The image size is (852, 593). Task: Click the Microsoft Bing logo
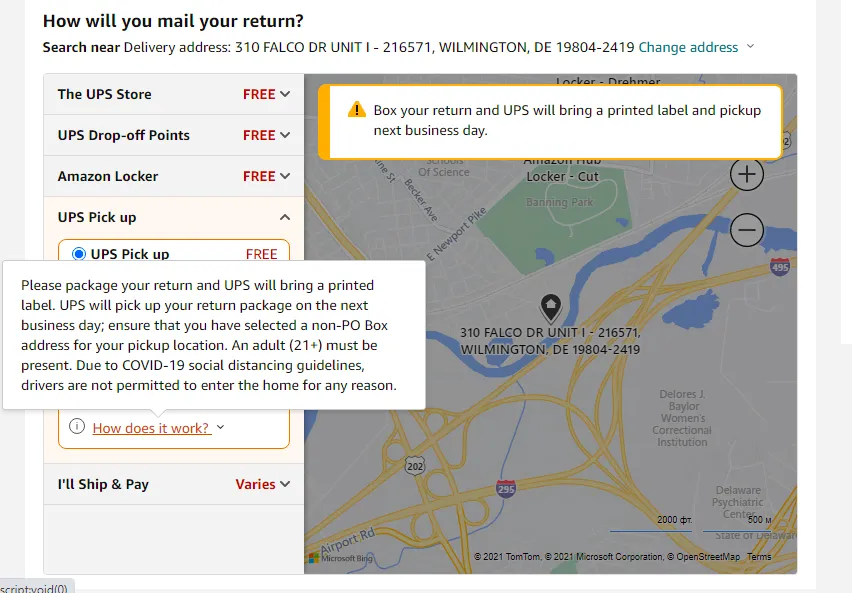[x=326, y=557]
